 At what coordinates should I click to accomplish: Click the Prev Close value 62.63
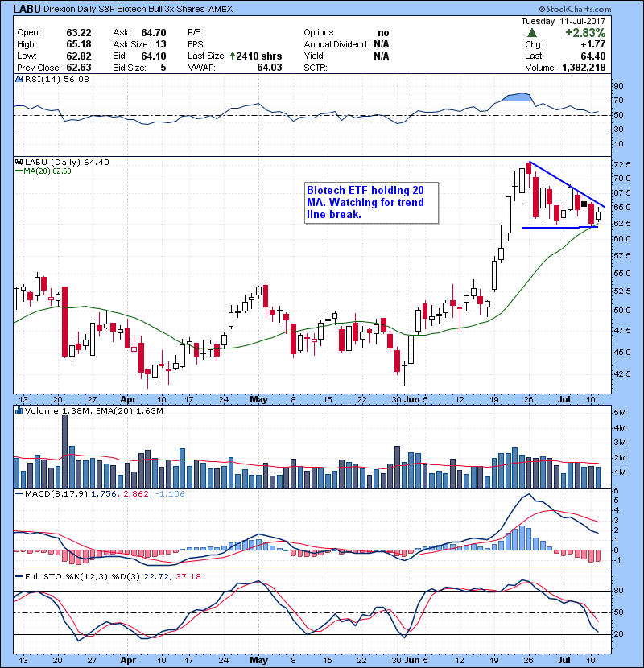click(x=79, y=68)
